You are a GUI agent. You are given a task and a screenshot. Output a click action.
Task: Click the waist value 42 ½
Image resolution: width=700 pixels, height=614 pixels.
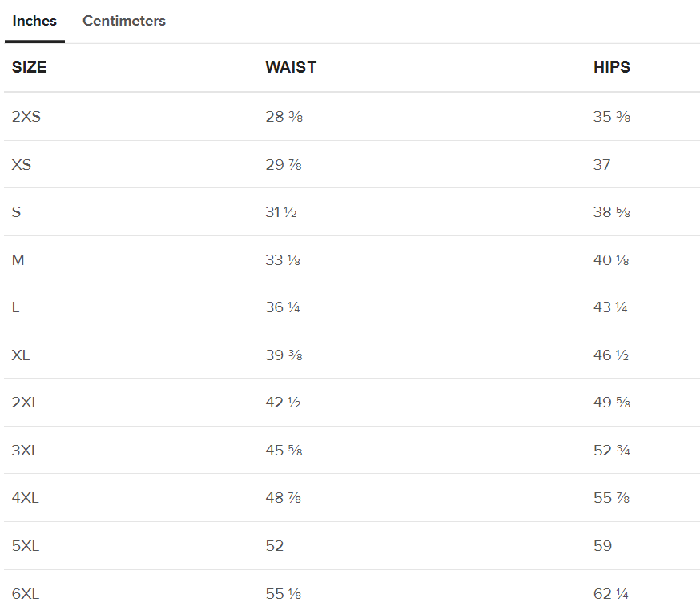pyautogui.click(x=283, y=403)
